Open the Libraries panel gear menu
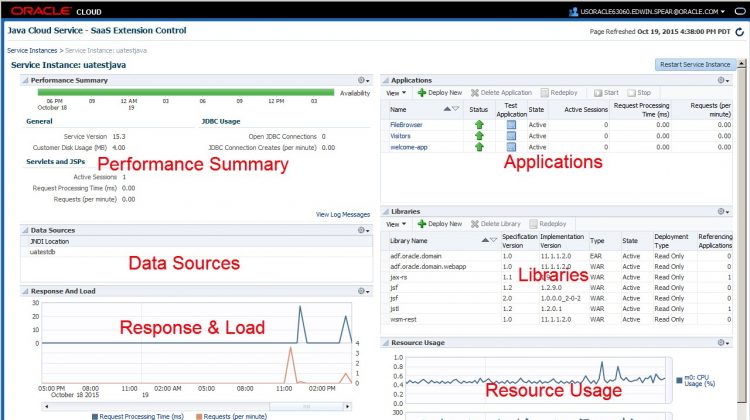 723,211
